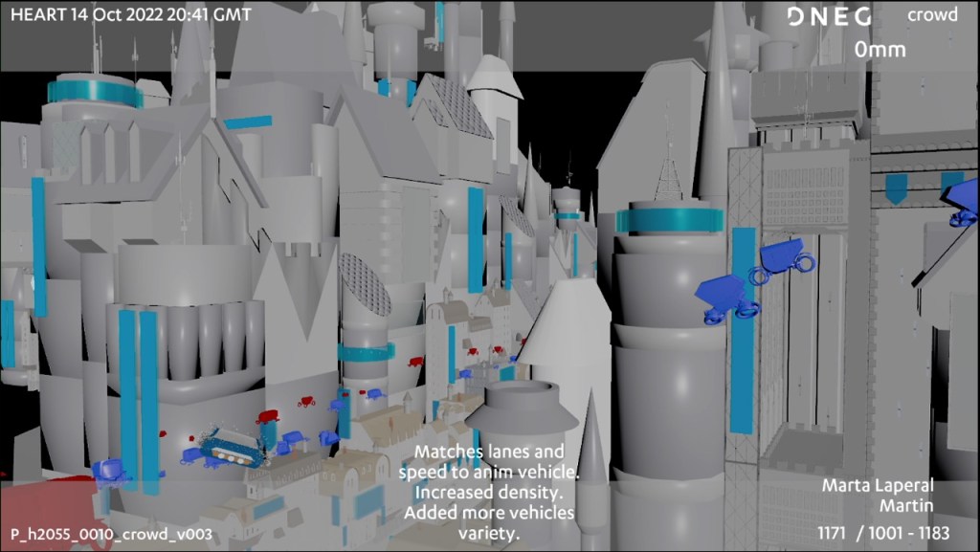Click the tall cyan panel on the right tower
Screen dimensions: 980x552
click(x=742, y=331)
